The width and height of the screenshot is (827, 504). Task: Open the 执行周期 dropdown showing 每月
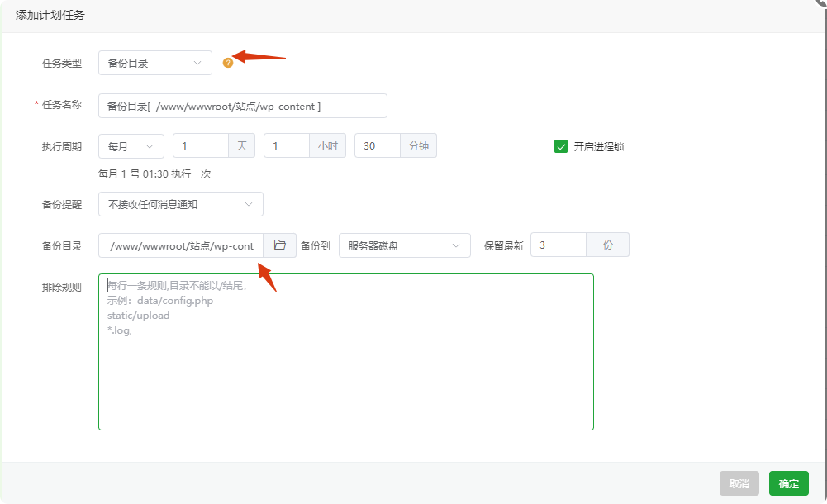131,146
